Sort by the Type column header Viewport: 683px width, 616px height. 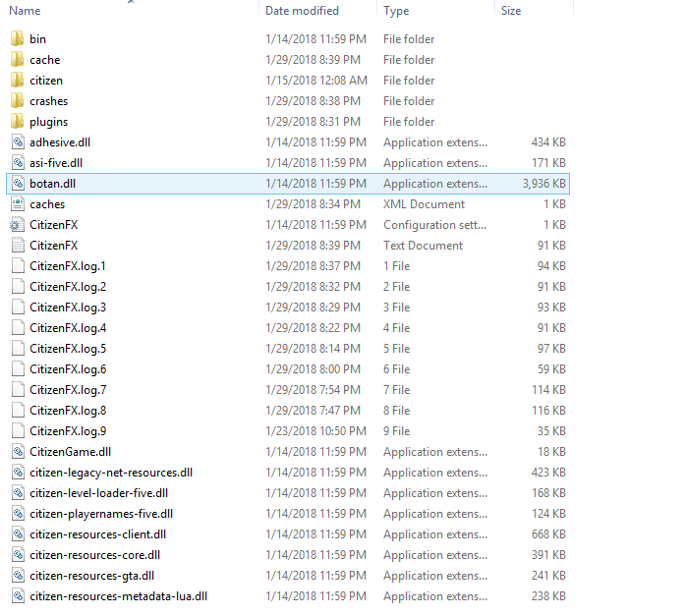[396, 11]
